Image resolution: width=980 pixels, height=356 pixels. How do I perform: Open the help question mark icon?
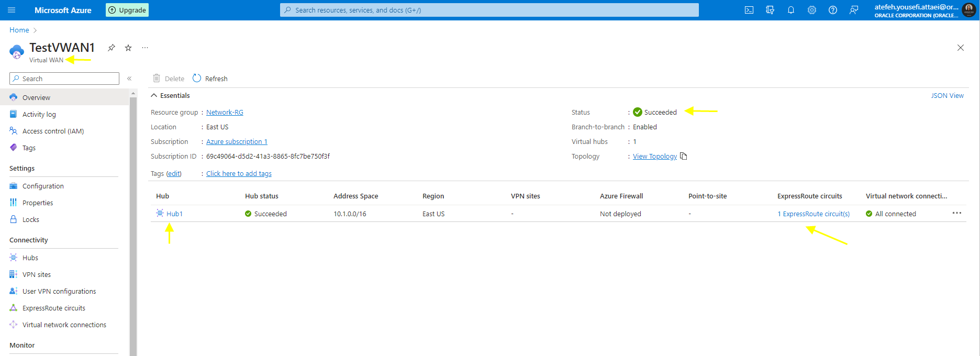tap(833, 10)
